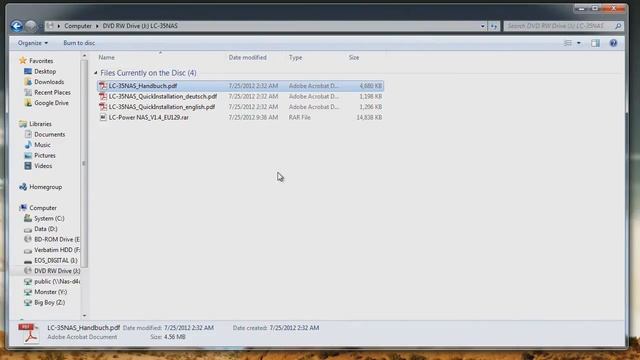Image resolution: width=640 pixels, height=360 pixels.
Task: Open Homegroup in navigation pane
Action: 45,187
